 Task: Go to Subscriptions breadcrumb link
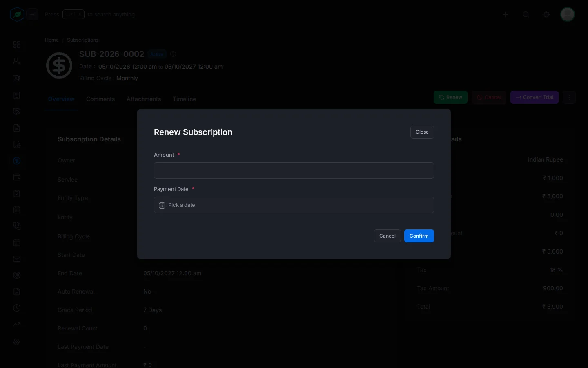(x=82, y=40)
